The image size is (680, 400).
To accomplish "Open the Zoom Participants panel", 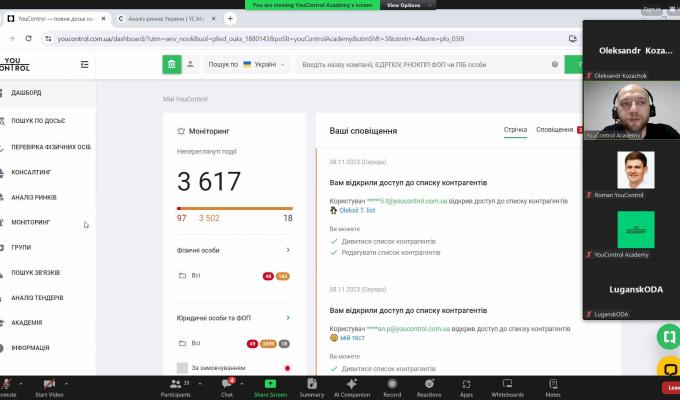I will (176, 387).
